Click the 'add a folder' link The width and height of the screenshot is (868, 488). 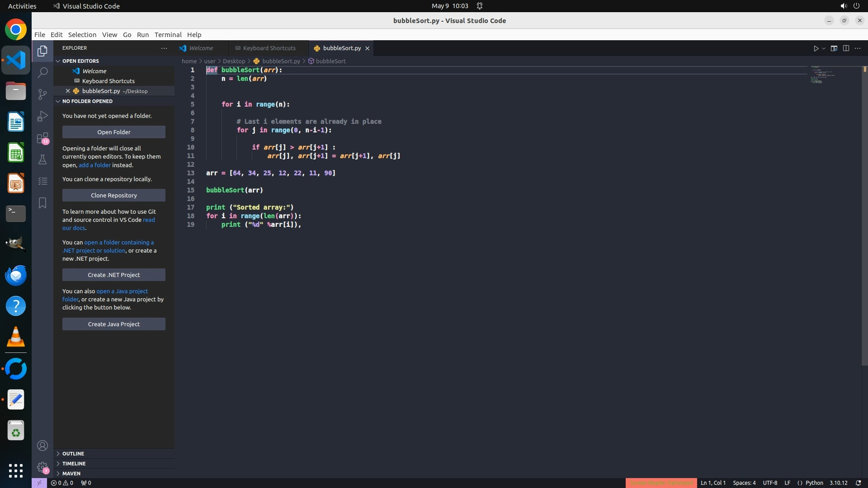pos(94,165)
